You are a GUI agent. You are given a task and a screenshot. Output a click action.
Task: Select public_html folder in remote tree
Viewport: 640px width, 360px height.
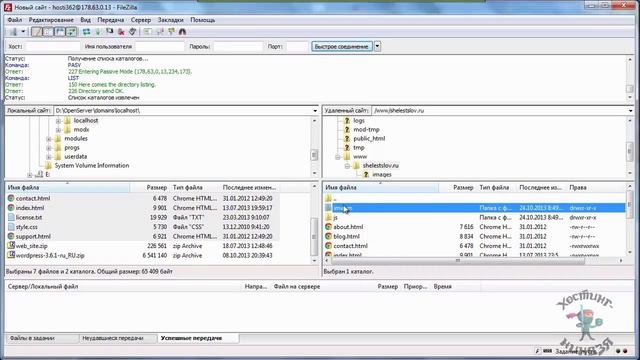tap(369, 138)
